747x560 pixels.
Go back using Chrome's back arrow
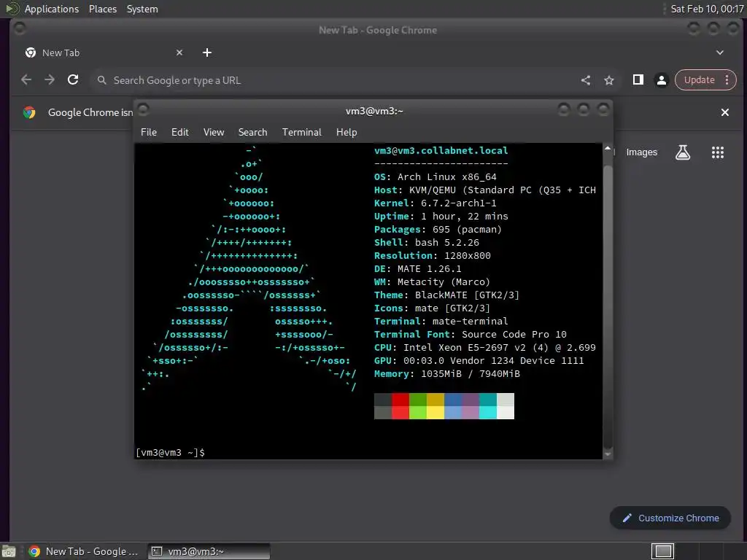(26, 80)
